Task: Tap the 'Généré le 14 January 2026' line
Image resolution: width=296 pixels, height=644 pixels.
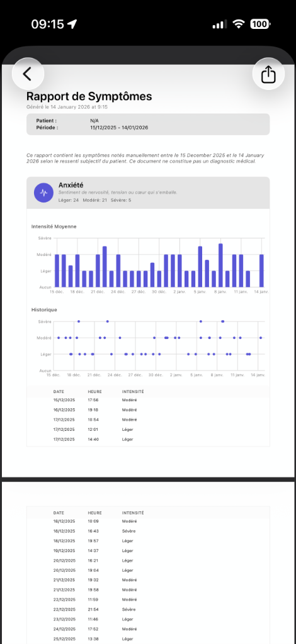Action: coord(67,107)
